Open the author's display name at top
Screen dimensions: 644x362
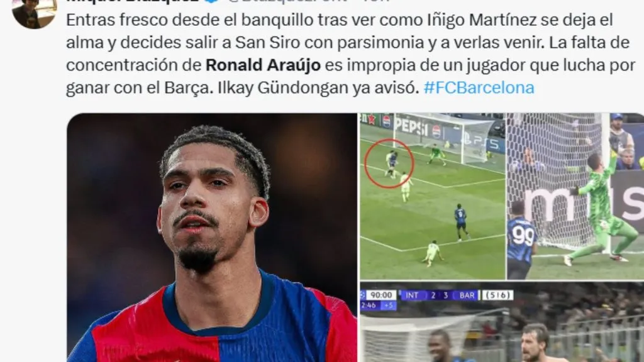(x=133, y=1)
